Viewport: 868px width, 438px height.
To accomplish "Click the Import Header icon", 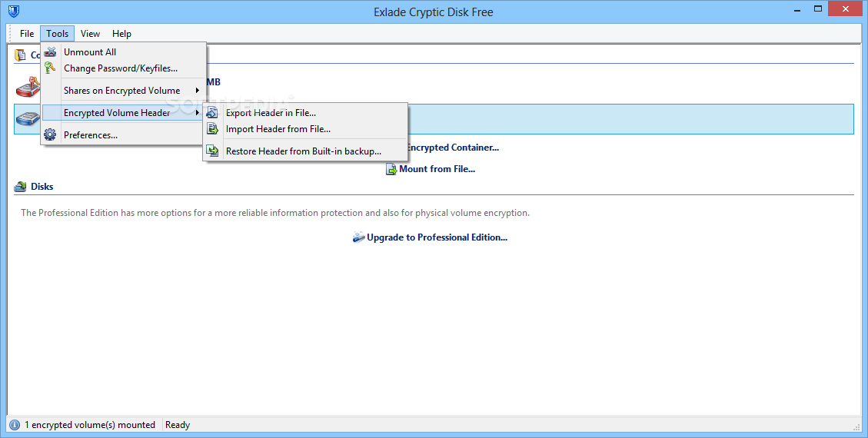I will (212, 129).
